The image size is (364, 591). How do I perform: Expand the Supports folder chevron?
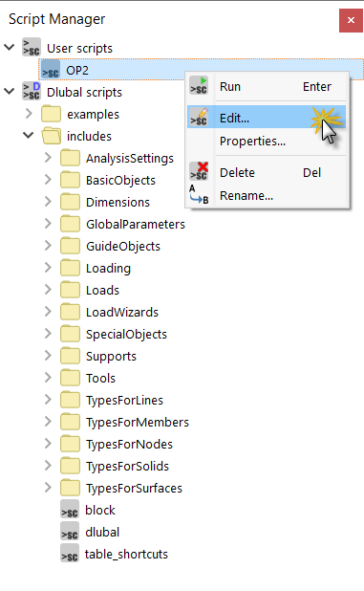(48, 356)
